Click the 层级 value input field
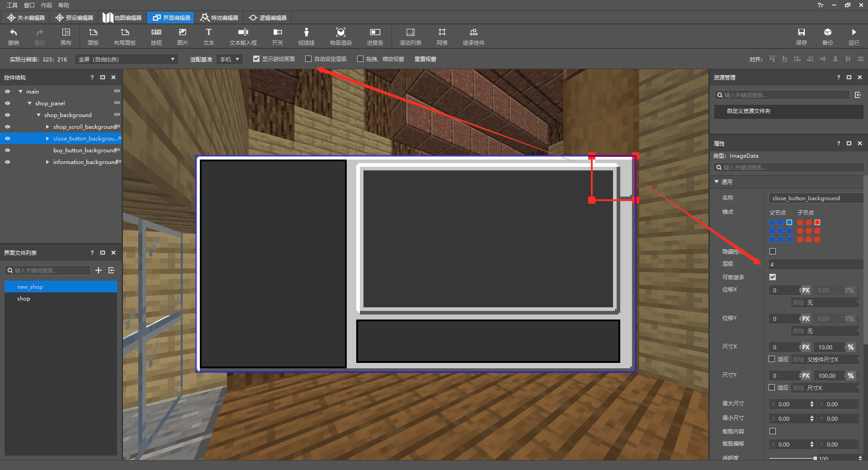The width and height of the screenshot is (868, 470). point(816,264)
